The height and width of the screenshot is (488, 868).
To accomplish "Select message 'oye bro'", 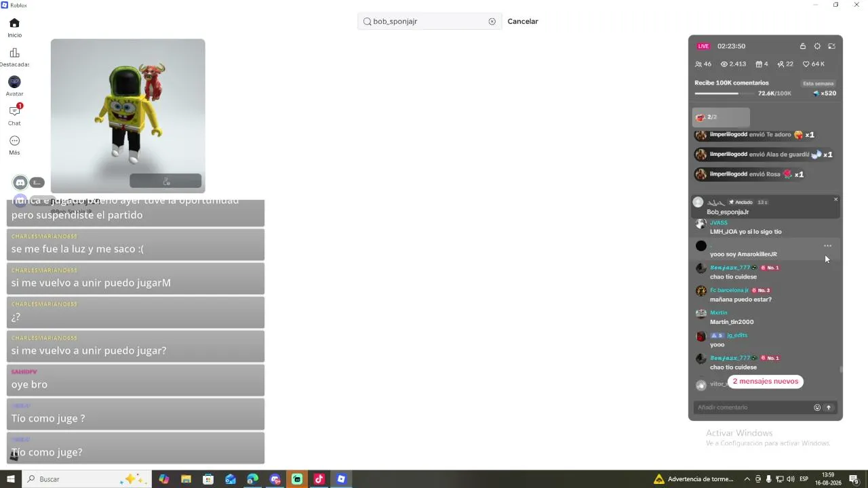I will (136, 380).
